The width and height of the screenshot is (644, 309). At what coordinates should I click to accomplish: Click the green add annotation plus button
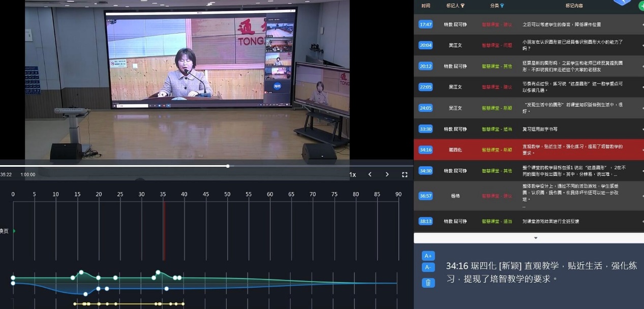641,6
